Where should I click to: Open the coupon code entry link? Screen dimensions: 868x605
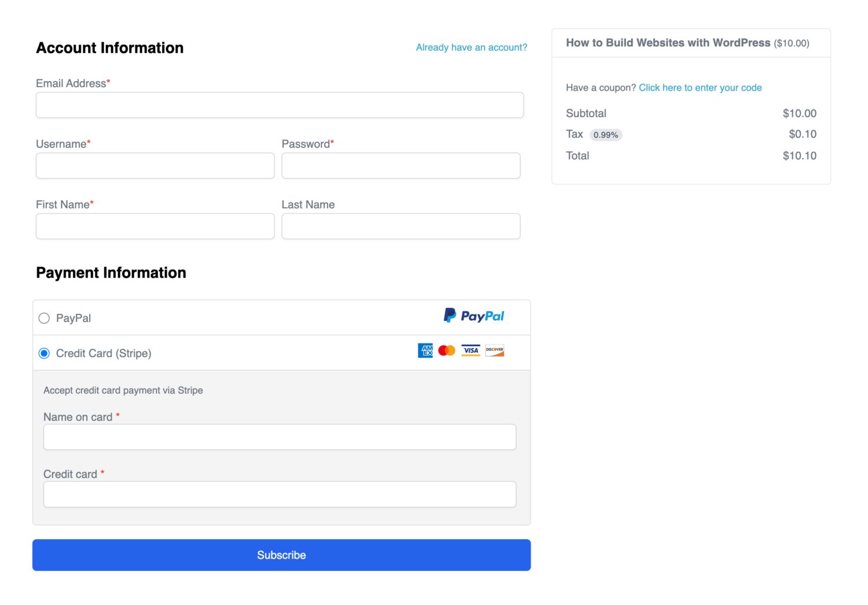coord(700,87)
